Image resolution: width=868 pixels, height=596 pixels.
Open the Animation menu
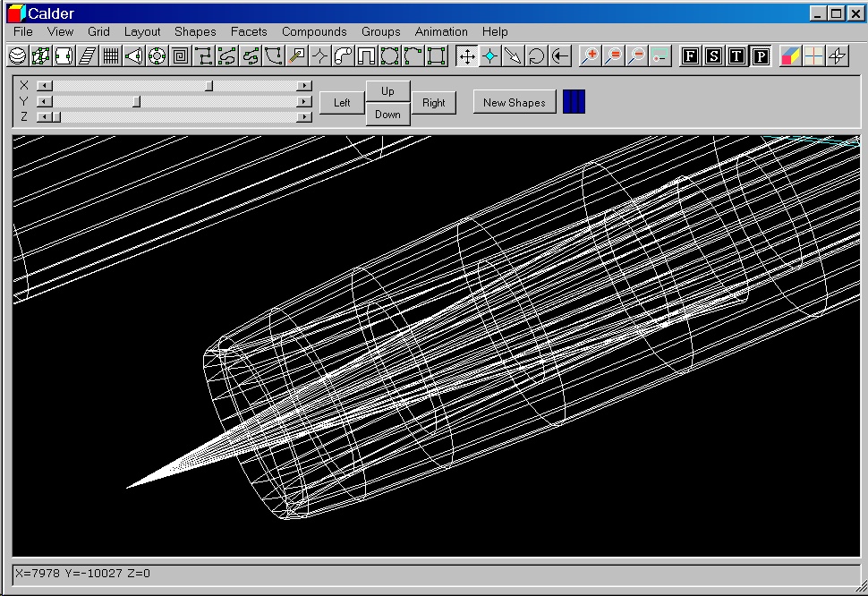441,31
